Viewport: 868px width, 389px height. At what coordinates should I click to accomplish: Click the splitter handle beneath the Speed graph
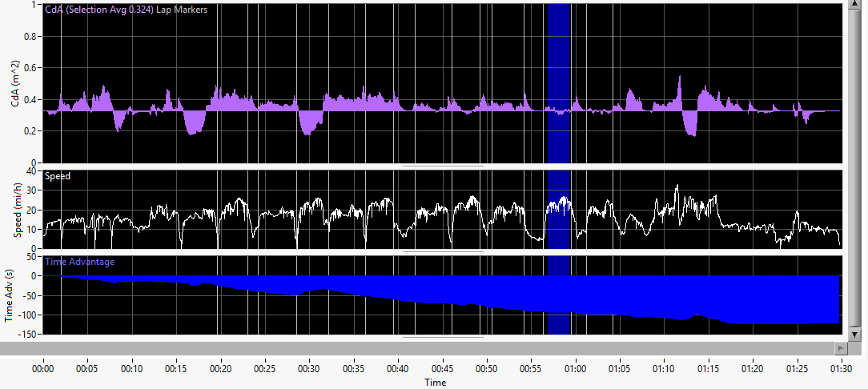[x=443, y=251]
